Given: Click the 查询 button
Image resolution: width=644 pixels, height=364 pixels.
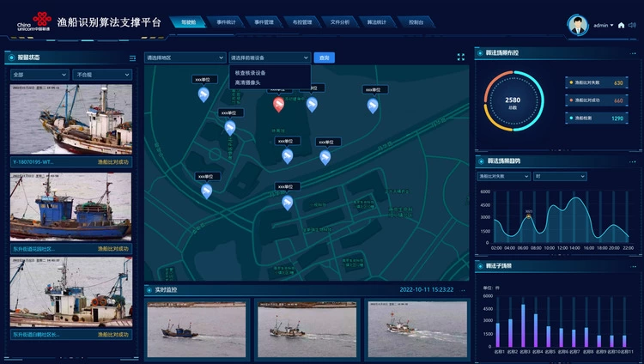Looking at the screenshot, I should click(324, 58).
